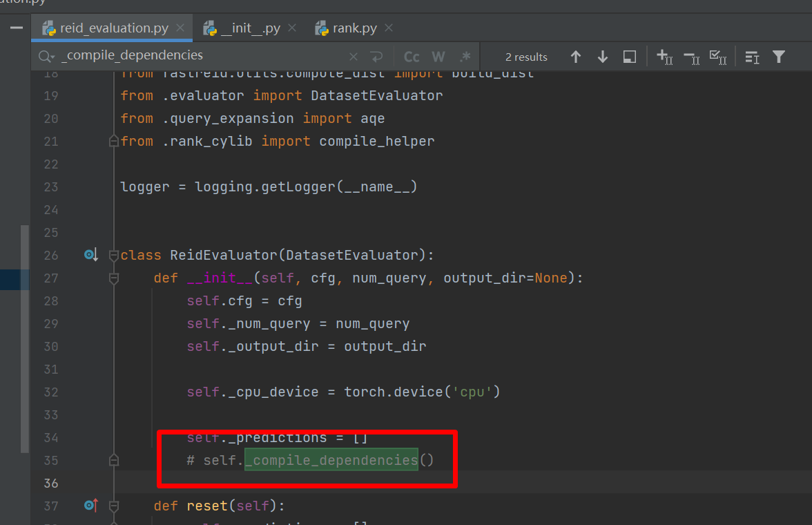Viewport: 812px width, 525px height.
Task: Open results in Find tool window icon
Action: pos(629,57)
